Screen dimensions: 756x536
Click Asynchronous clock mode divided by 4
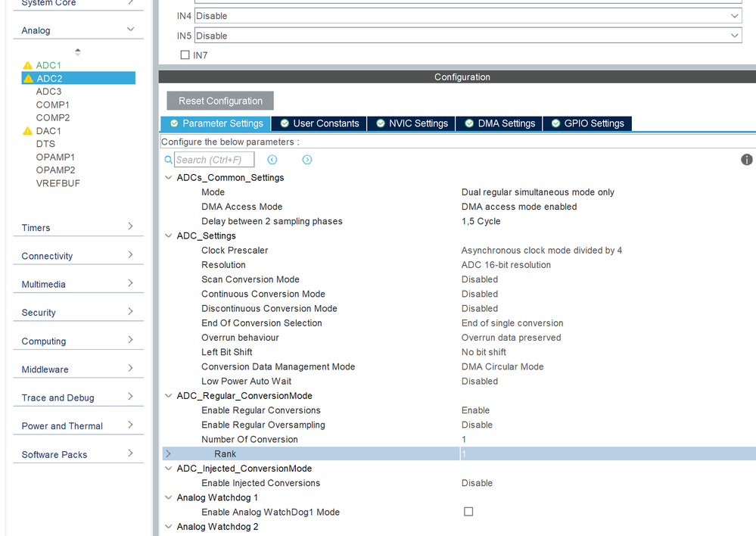click(541, 251)
